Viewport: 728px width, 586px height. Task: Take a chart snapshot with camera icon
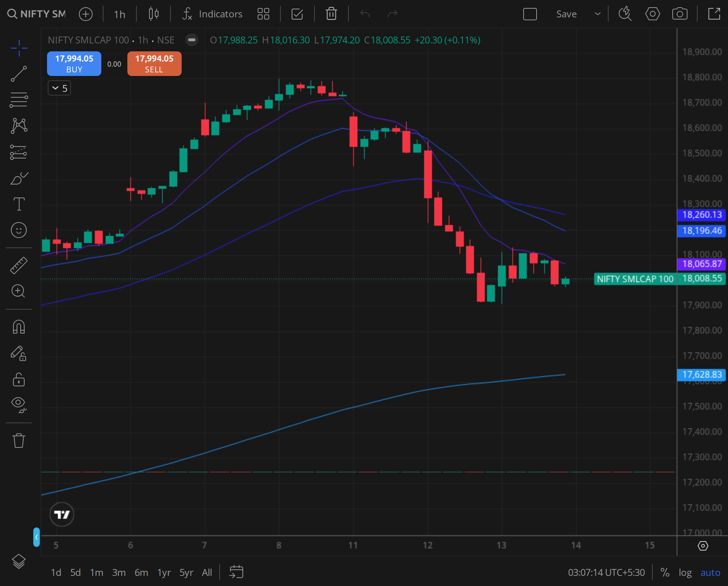680,14
